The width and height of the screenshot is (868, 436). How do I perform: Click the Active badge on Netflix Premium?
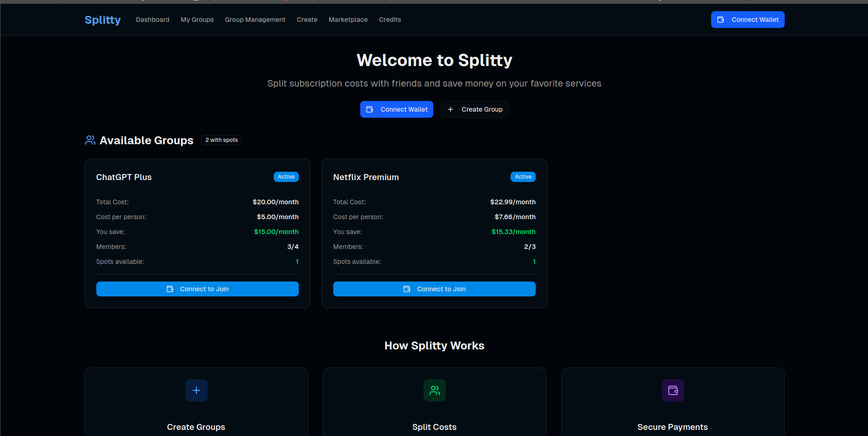click(x=523, y=177)
